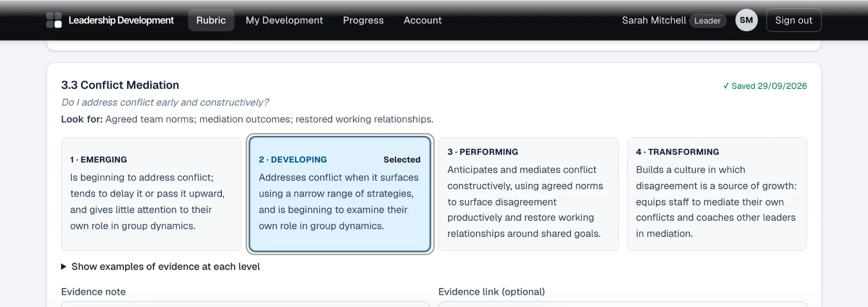Click the Leadership Development title link

pyautogui.click(x=121, y=20)
